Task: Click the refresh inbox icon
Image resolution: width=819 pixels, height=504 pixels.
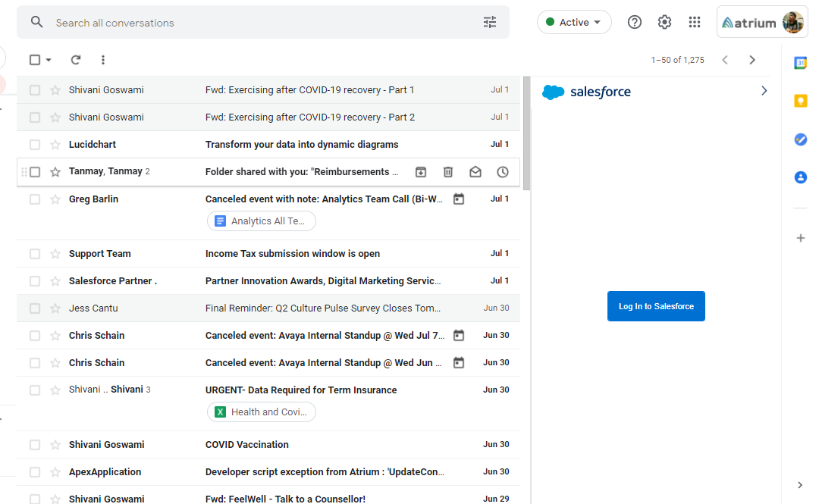Action: [x=76, y=60]
